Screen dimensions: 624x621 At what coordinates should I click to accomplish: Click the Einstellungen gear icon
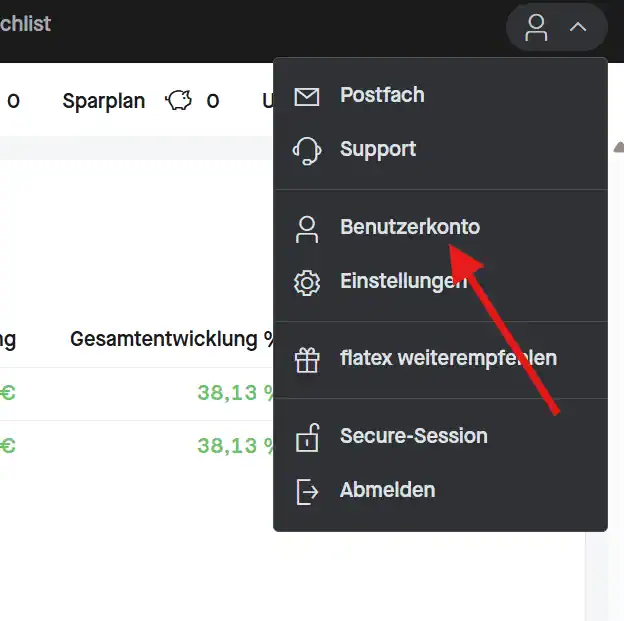[x=307, y=283]
